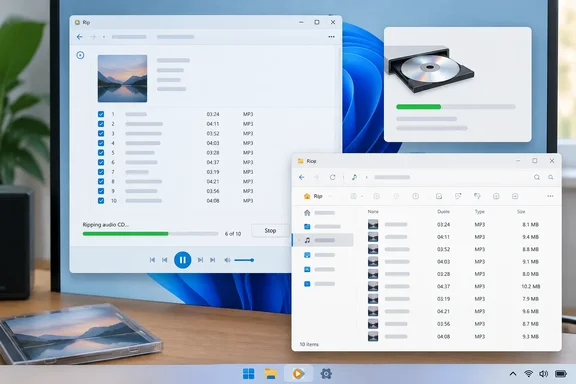576x384 pixels.
Task: Click the battery icon in the system tray
Action: click(x=561, y=374)
